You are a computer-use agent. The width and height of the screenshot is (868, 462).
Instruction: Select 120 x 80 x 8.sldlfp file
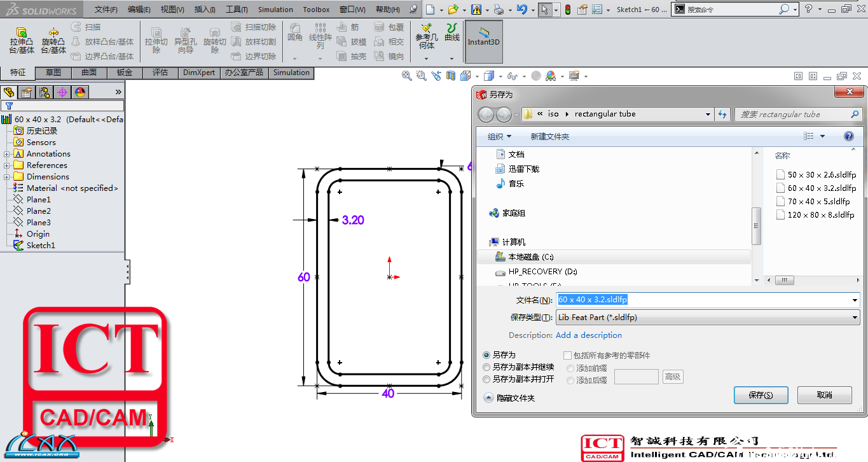point(821,215)
